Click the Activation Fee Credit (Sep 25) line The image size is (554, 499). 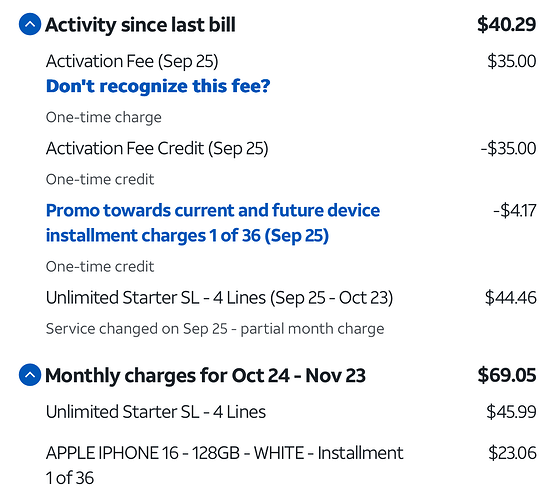coord(157,148)
